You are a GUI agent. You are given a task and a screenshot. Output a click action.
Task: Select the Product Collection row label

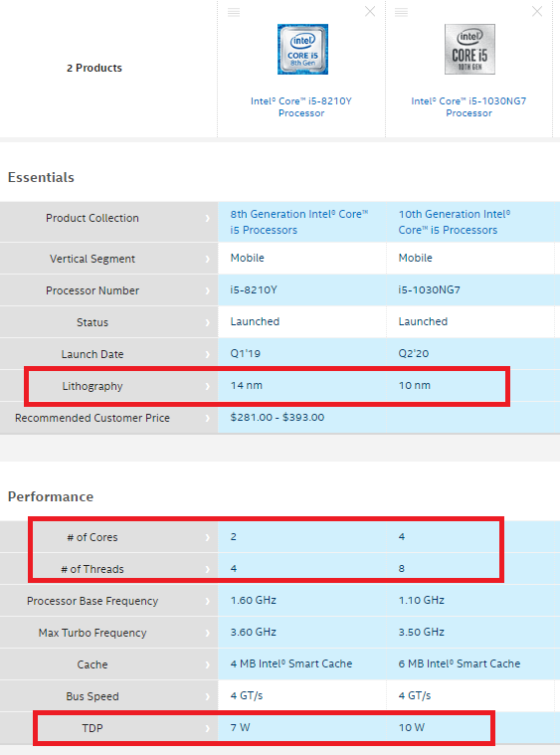(93, 218)
